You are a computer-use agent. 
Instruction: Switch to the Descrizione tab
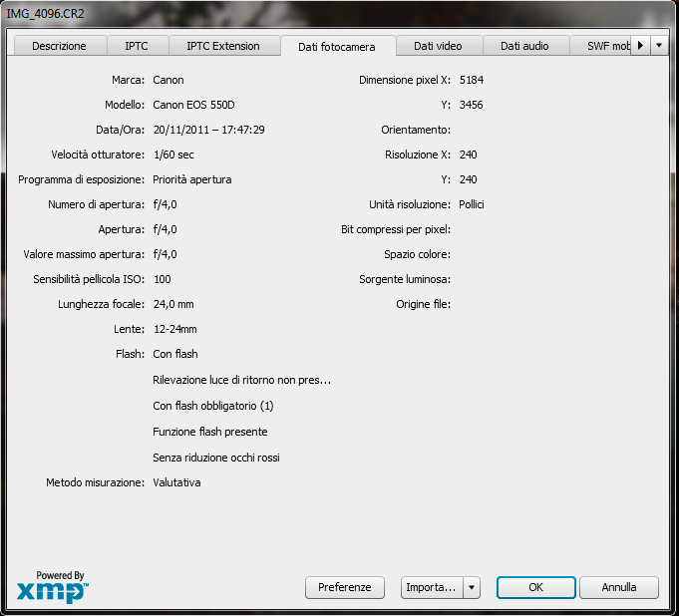60,46
